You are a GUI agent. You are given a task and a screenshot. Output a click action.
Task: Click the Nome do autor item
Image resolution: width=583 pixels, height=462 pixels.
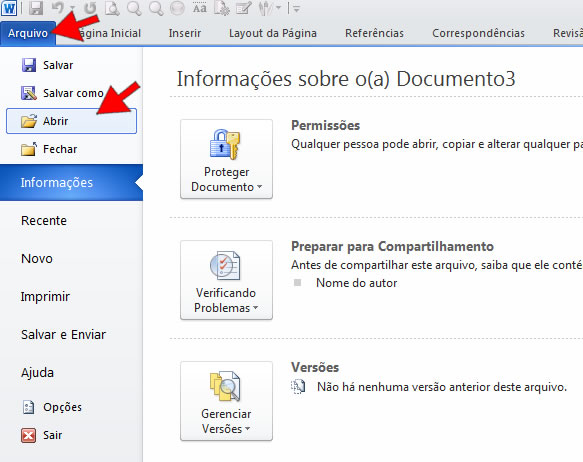(x=357, y=283)
